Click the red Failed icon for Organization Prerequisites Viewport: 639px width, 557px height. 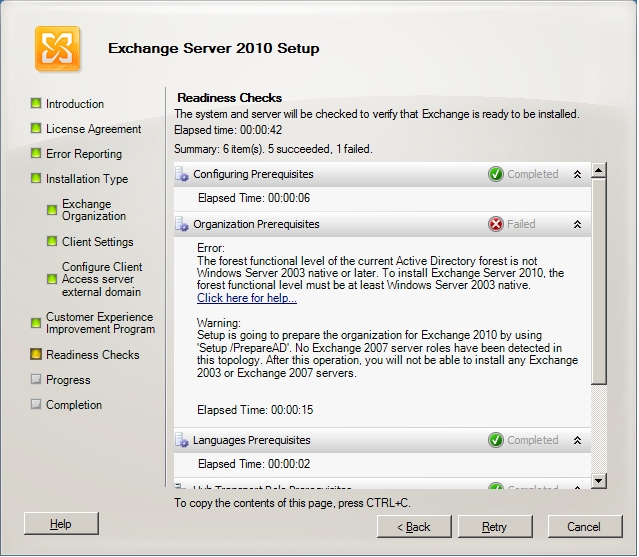click(x=496, y=224)
